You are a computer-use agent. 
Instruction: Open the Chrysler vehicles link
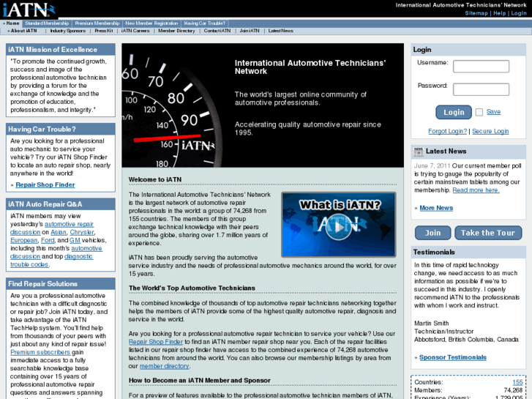click(82, 232)
